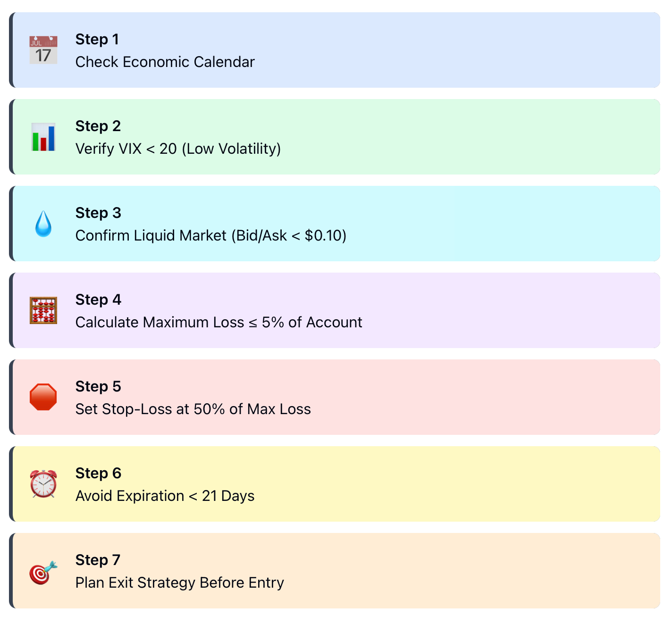Select the Step 6 heading
The height and width of the screenshot is (624, 672).
point(98,473)
